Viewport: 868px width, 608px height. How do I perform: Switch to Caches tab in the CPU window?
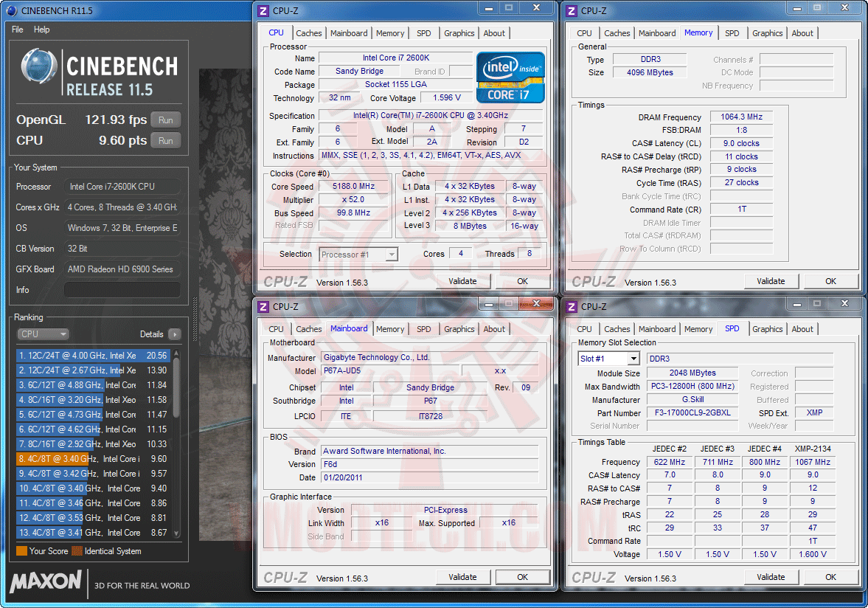point(308,33)
